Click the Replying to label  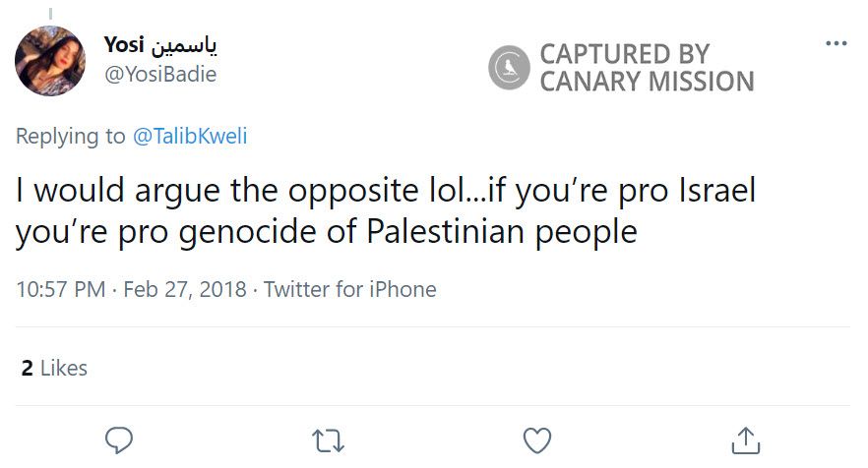pyautogui.click(x=70, y=137)
